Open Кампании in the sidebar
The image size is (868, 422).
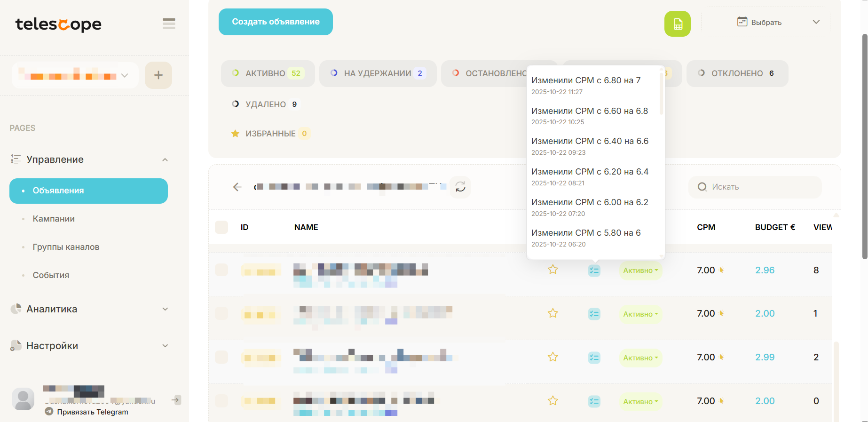click(x=54, y=219)
